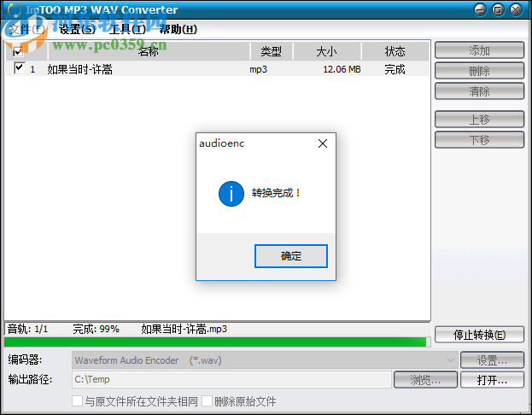Click the ImTOO app icon in title bar
Viewport: 532px width, 415px height.
(15, 10)
